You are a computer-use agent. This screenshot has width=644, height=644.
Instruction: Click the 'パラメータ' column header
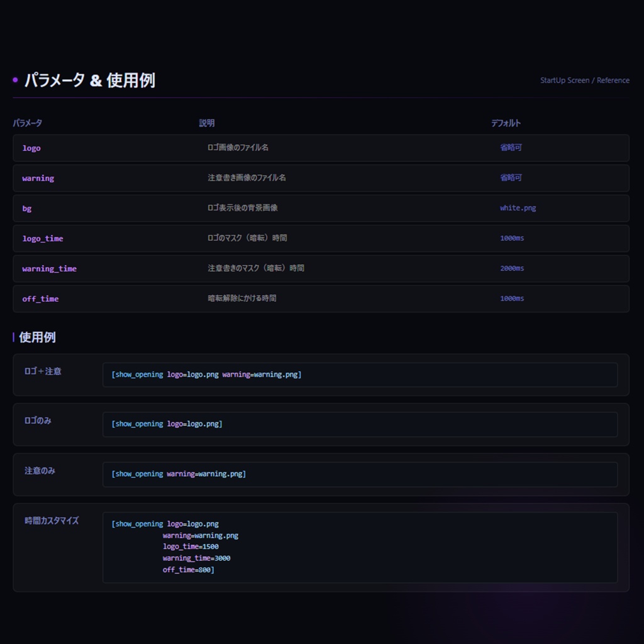28,123
